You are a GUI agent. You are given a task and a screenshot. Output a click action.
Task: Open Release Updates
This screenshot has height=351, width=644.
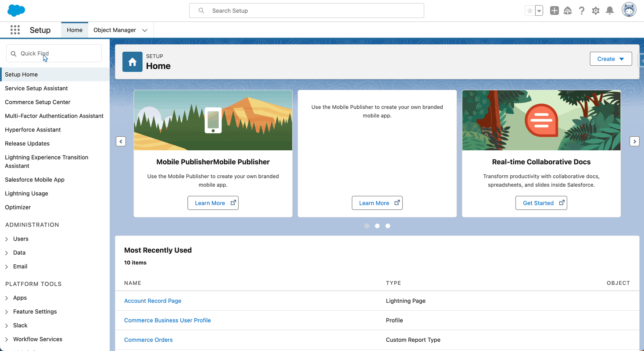tap(27, 143)
